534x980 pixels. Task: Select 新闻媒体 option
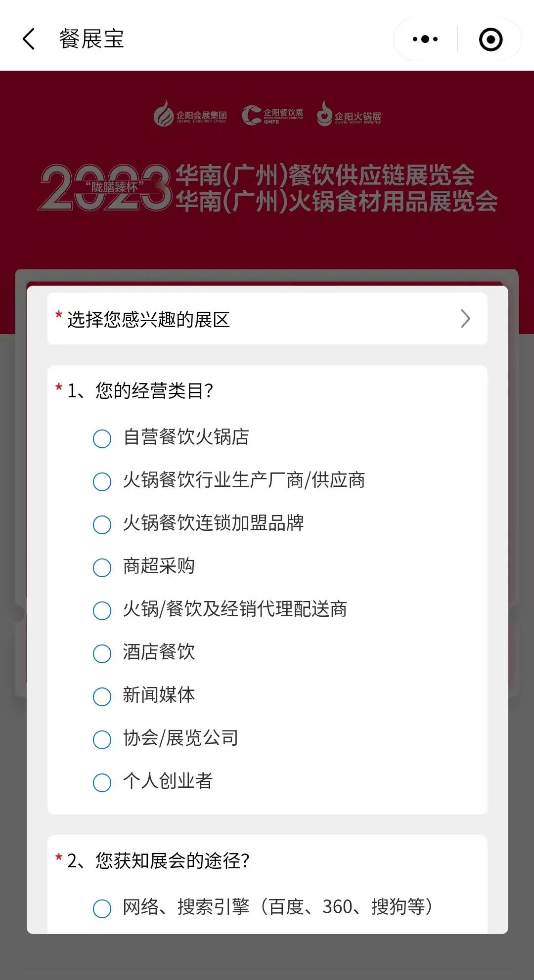(x=144, y=695)
